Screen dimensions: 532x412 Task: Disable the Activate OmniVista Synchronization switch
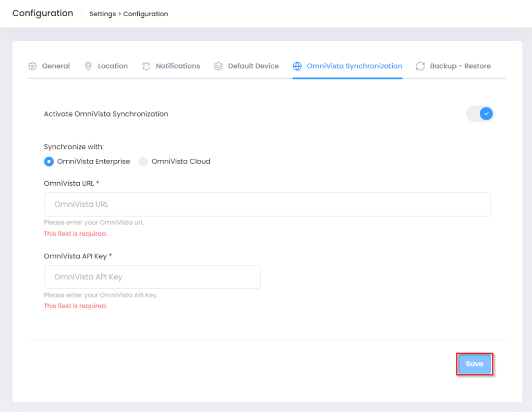[x=480, y=113]
